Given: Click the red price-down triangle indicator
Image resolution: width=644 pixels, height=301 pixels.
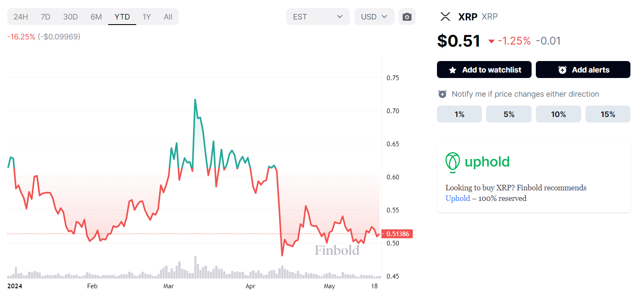Looking at the screenshot, I should (491, 41).
